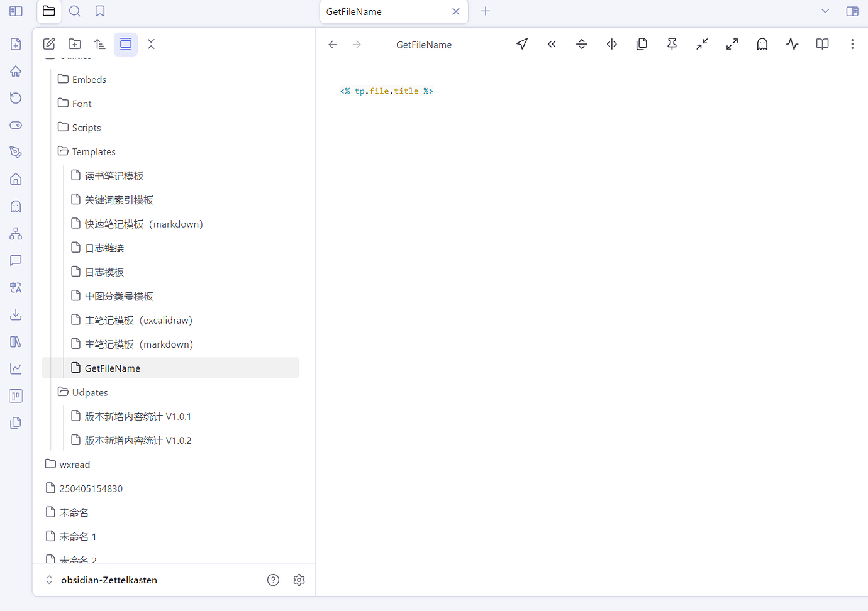
Task: Toggle the right sidebar panel
Action: [x=852, y=11]
